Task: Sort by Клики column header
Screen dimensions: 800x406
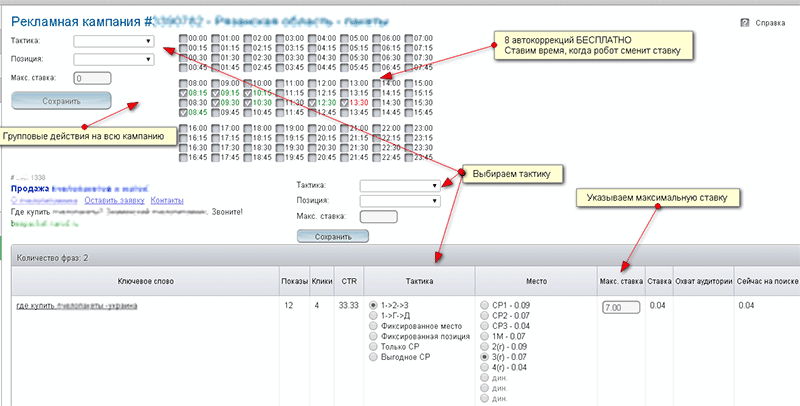Action: click(x=322, y=281)
